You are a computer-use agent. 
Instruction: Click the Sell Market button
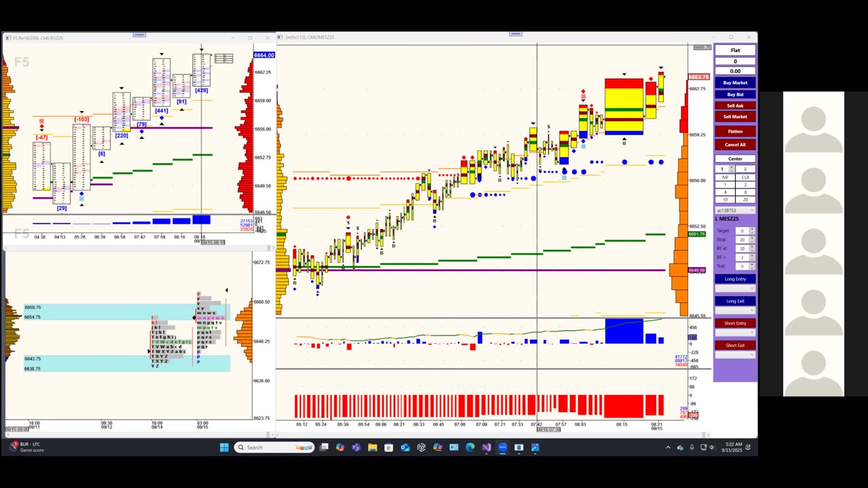click(x=735, y=117)
